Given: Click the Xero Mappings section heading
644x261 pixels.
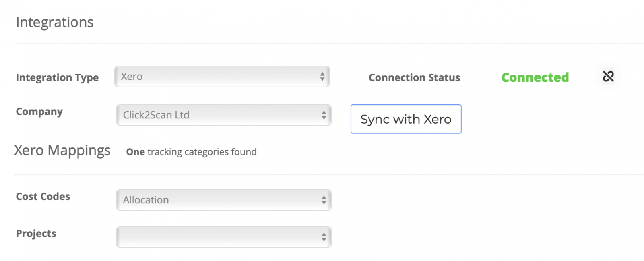Looking at the screenshot, I should click(62, 151).
